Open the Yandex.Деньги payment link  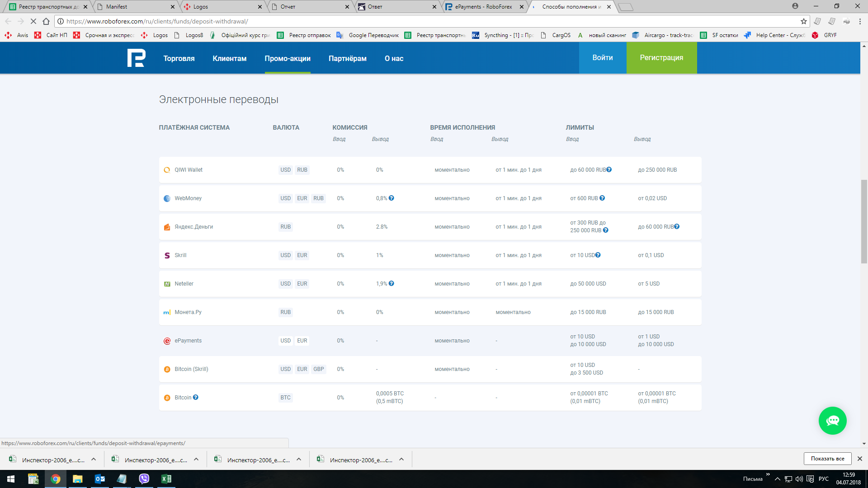click(194, 227)
